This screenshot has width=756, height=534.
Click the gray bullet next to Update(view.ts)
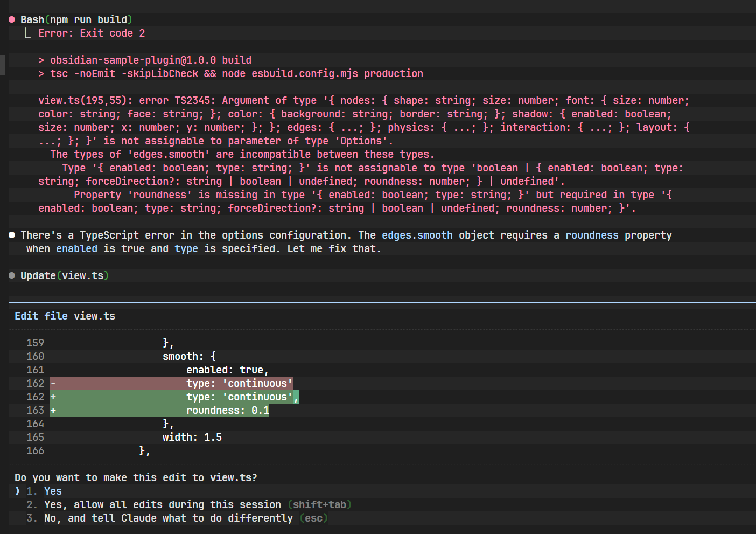[x=12, y=276]
